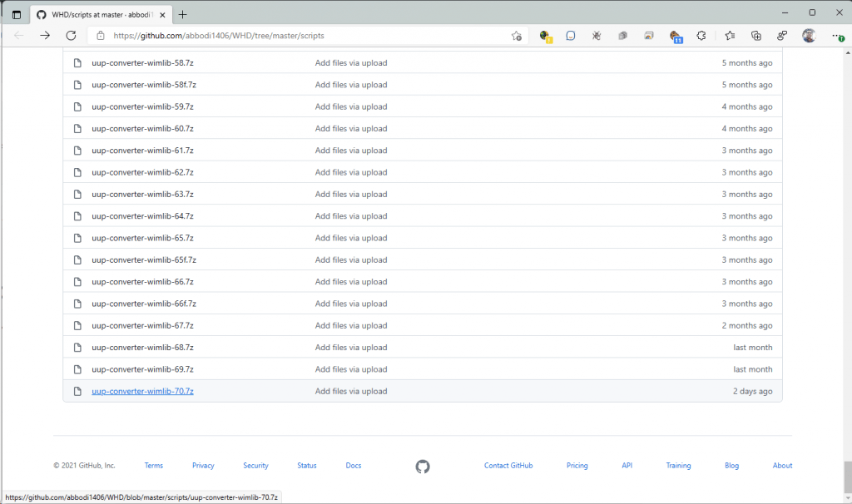Open uup-converter-wimlib-65f.7z file link
Viewport: 852px width, 504px height.
click(144, 260)
